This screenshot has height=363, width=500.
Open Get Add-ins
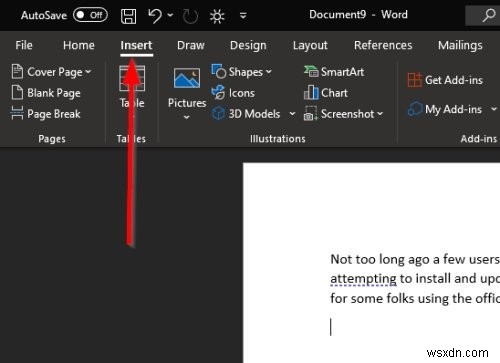coord(445,80)
